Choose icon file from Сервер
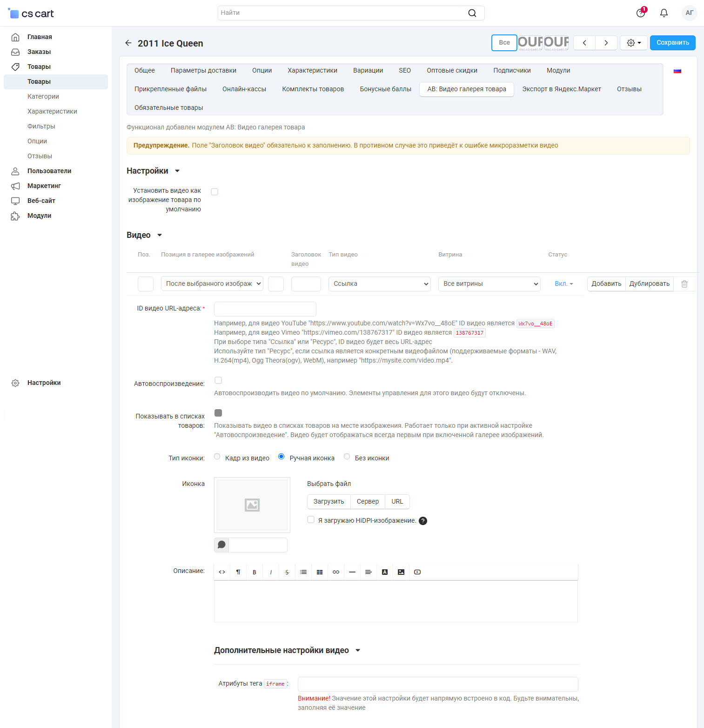Screen dimensions: 704x728 tap(368, 501)
